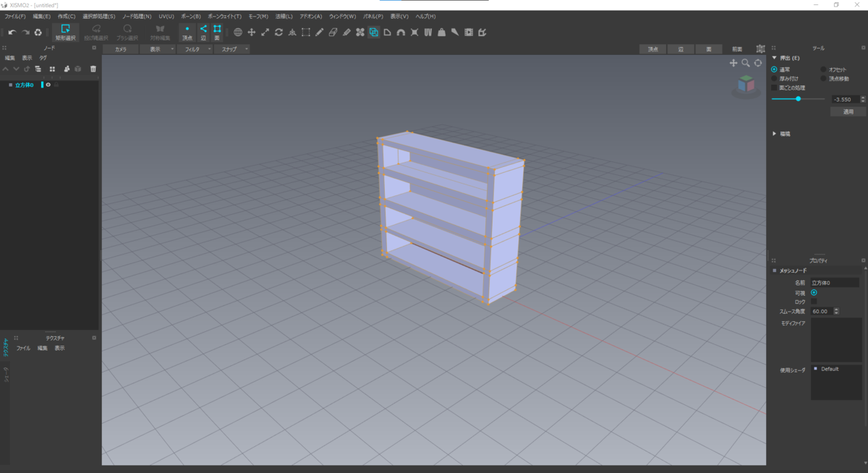Click the stepper arrows beside -3.550
Image resolution: width=868 pixels, height=473 pixels.
pos(862,99)
